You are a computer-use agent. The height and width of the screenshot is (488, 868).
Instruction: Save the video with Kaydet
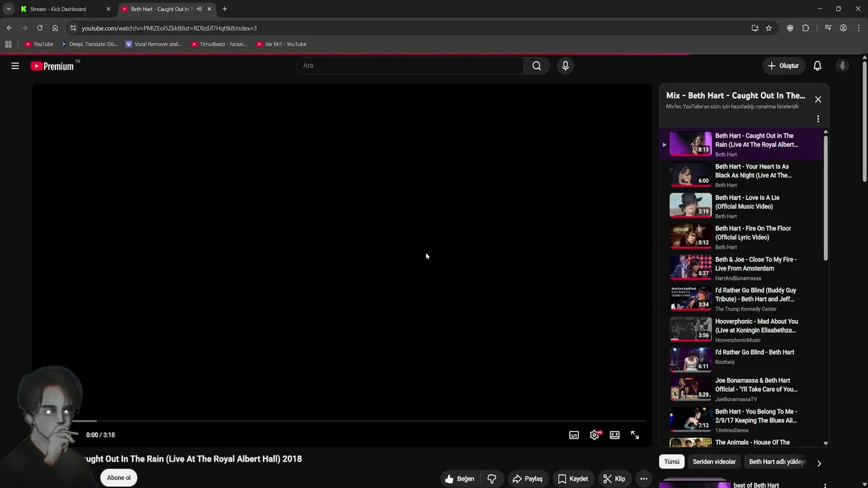click(573, 479)
